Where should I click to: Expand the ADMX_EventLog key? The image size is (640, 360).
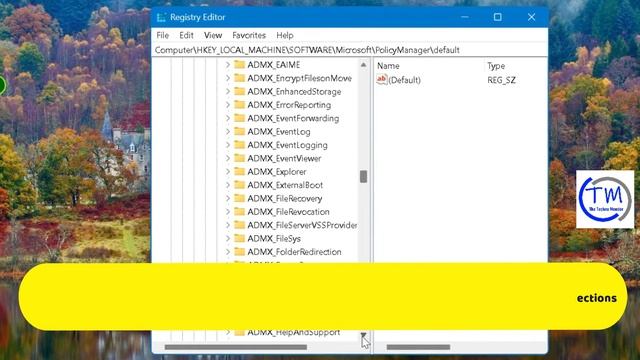pyautogui.click(x=228, y=132)
